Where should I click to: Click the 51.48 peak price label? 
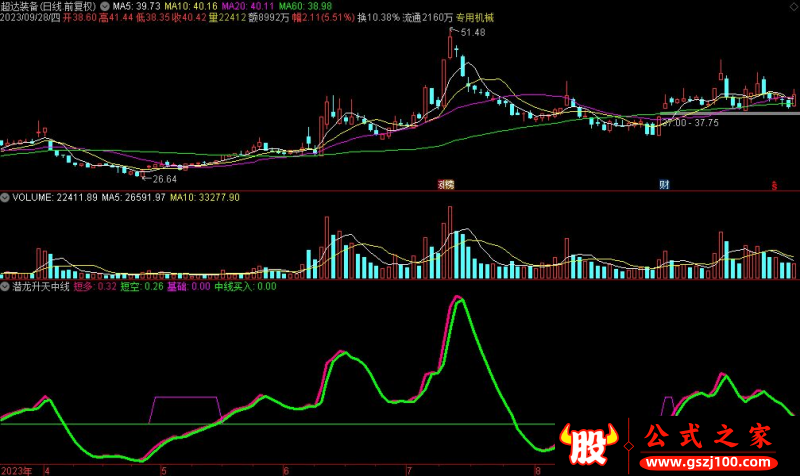tap(472, 33)
